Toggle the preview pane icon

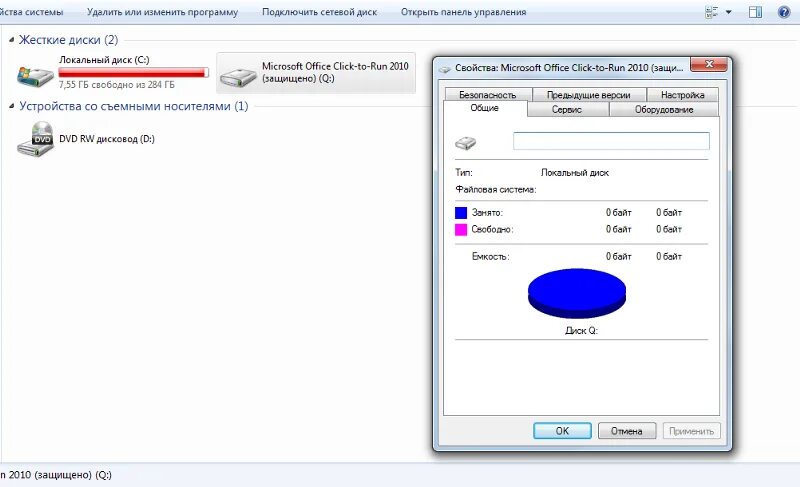(x=756, y=12)
